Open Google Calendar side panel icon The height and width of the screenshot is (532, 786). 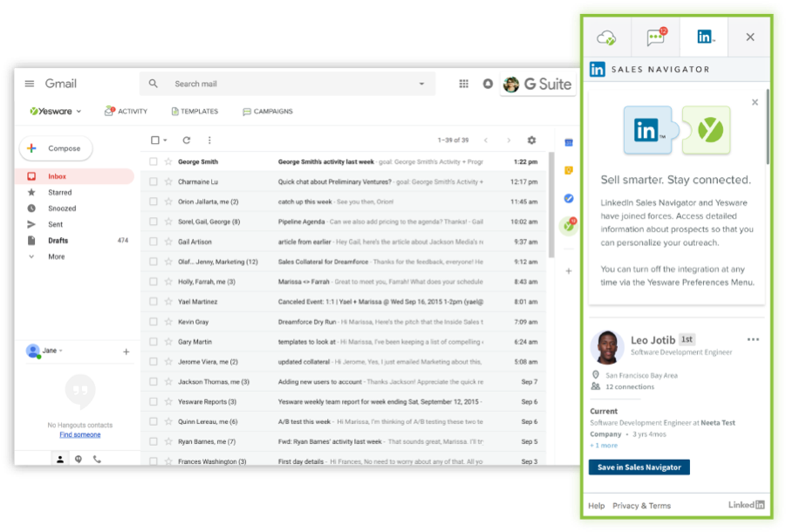click(x=569, y=143)
